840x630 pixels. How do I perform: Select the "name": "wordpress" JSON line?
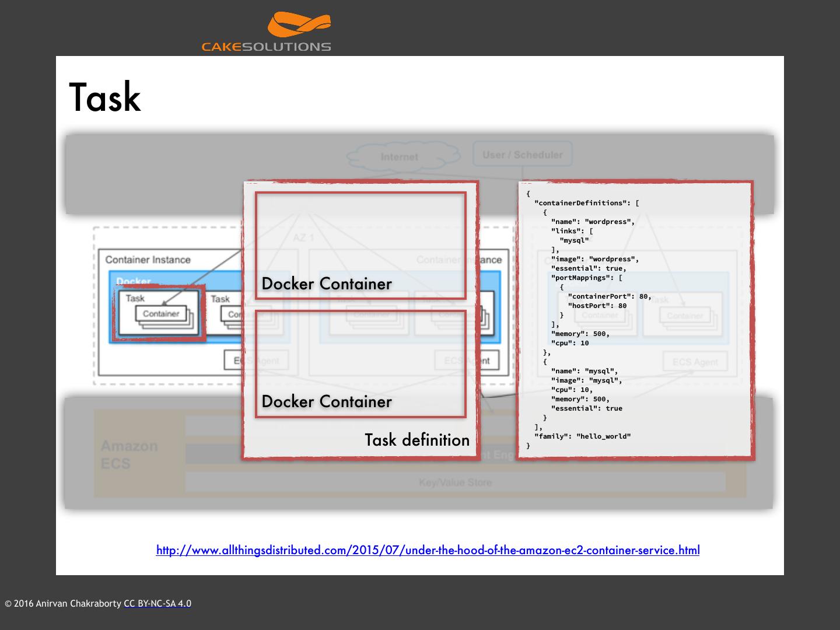593,222
